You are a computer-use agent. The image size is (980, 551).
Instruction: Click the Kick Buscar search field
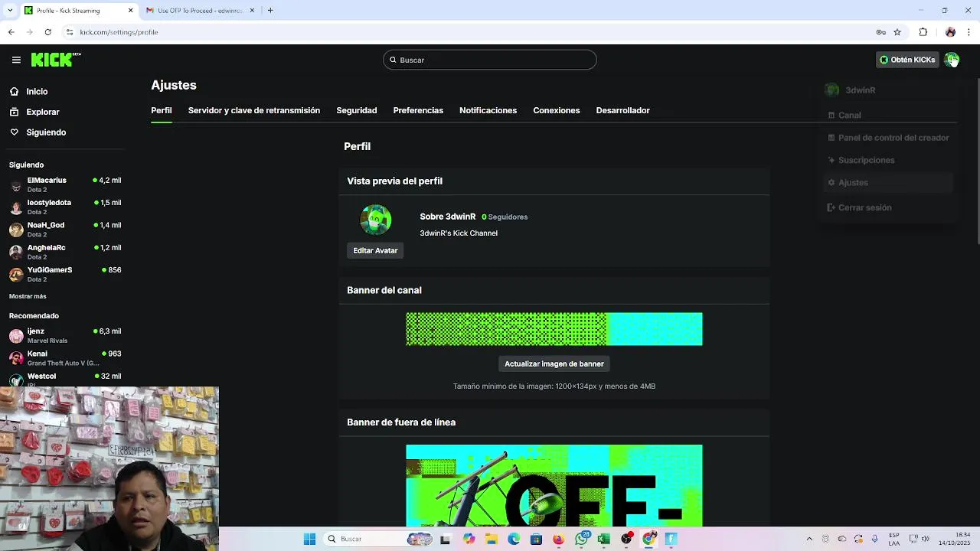pyautogui.click(x=490, y=60)
